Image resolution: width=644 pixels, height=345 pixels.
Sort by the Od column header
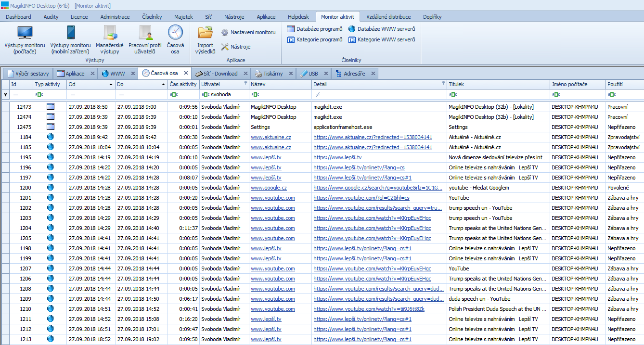point(90,84)
